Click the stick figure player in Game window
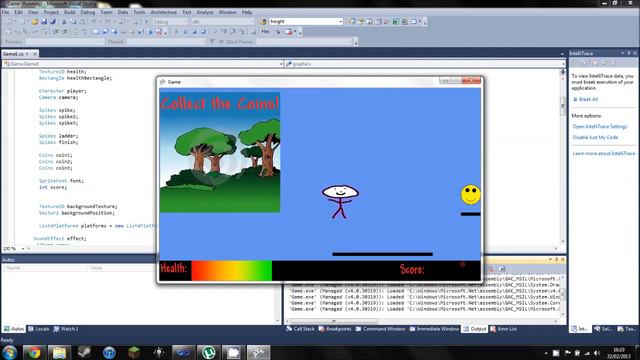 coord(340,202)
